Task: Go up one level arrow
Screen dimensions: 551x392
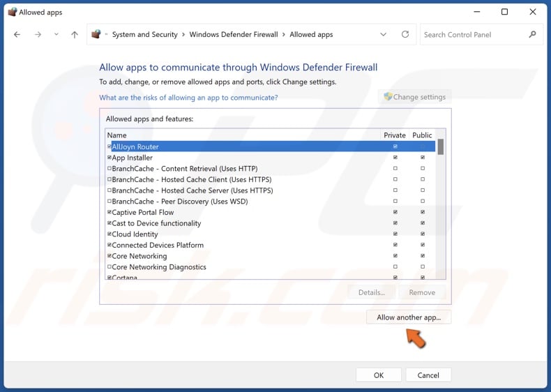Action: pos(75,34)
